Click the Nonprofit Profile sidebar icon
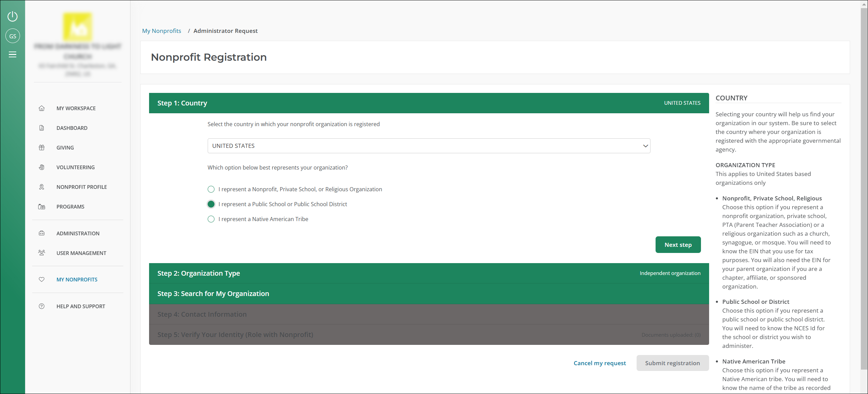The width and height of the screenshot is (868, 394). tap(42, 187)
